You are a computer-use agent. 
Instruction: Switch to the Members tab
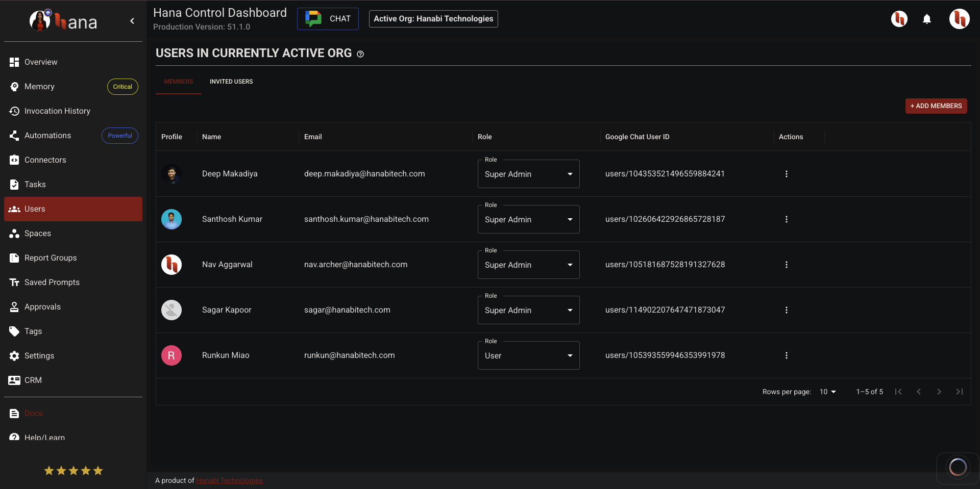click(179, 82)
